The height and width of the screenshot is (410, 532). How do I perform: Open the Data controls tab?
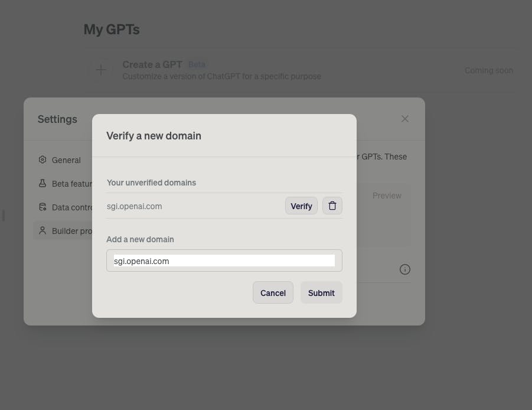pyautogui.click(x=63, y=207)
